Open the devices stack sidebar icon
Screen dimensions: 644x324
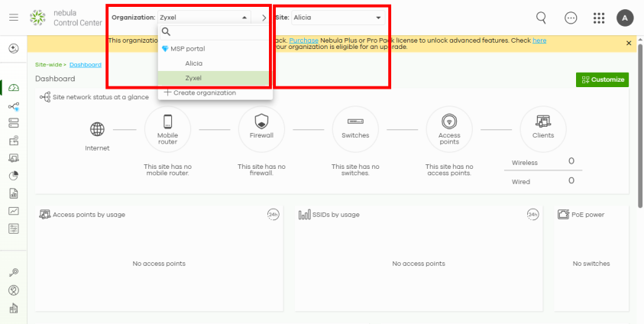pos(14,123)
